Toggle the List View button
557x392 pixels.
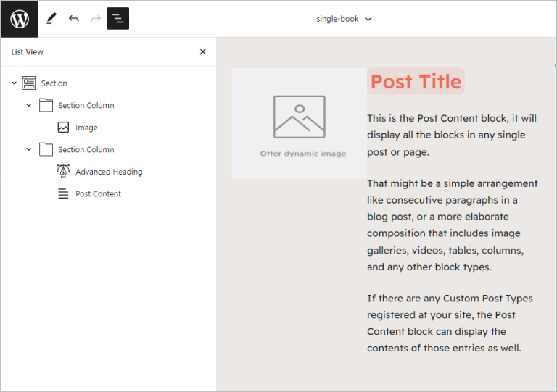coord(117,19)
